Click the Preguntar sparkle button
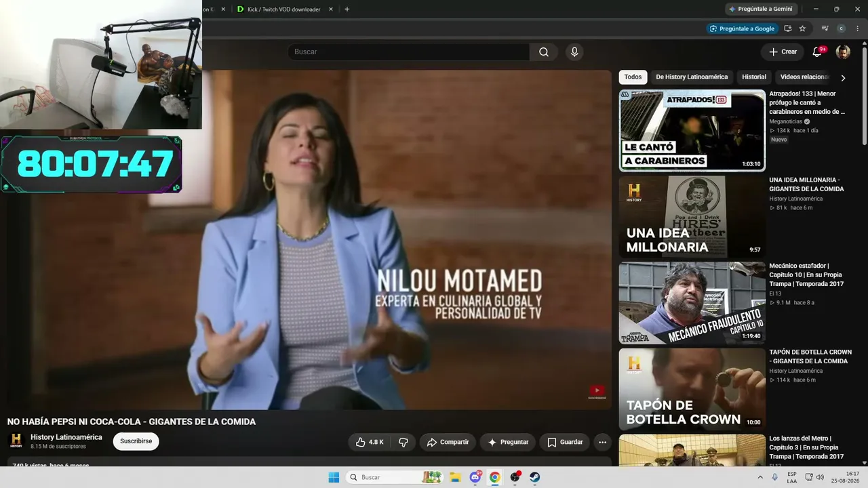 [x=508, y=442]
